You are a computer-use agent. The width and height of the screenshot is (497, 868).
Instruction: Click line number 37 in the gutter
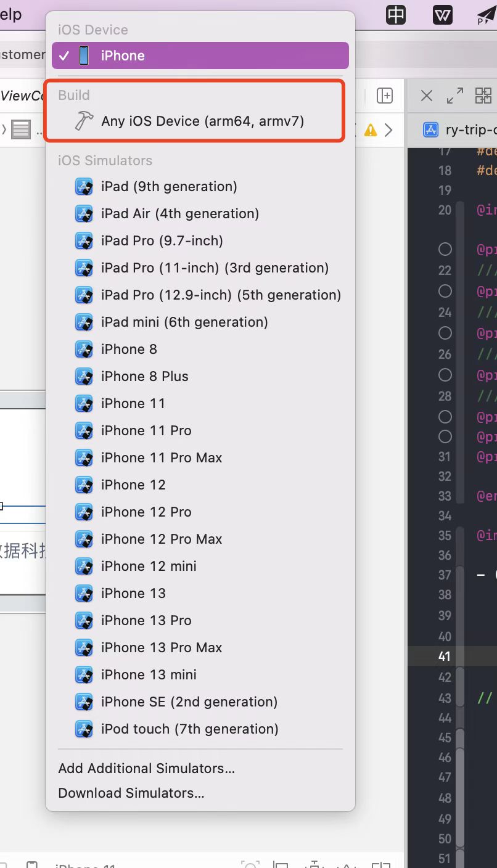click(445, 575)
